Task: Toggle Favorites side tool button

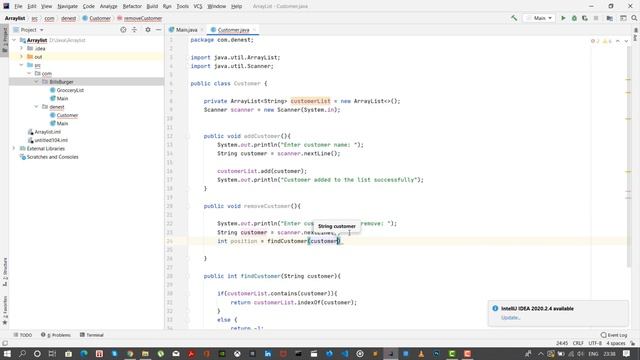Action: [x=4, y=310]
